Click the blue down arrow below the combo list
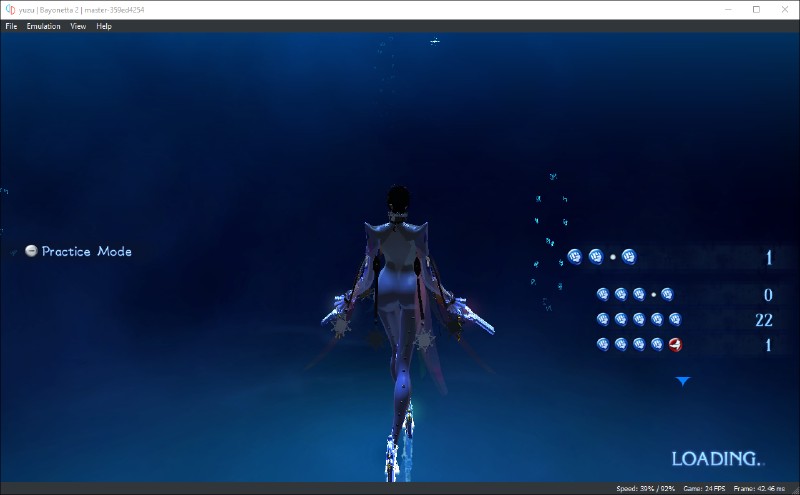The width and height of the screenshot is (800, 495). pyautogui.click(x=683, y=381)
